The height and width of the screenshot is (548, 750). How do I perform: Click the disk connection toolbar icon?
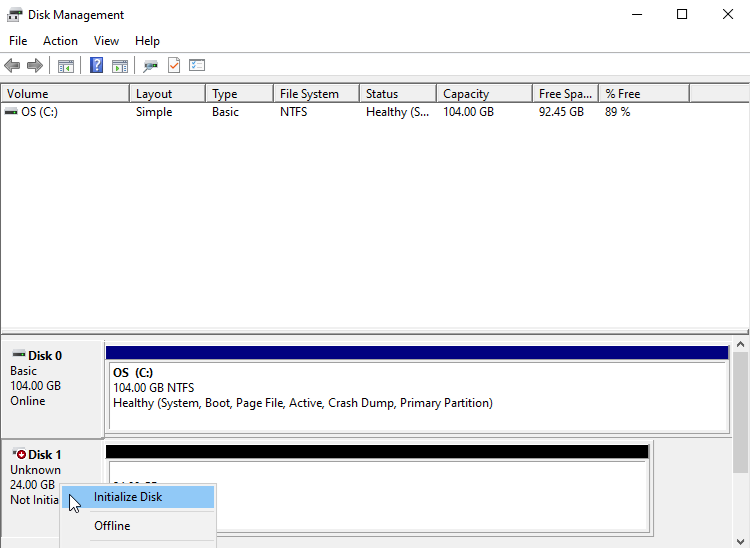pyautogui.click(x=150, y=66)
